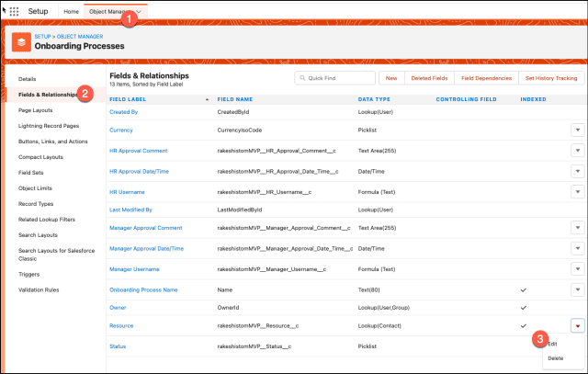The height and width of the screenshot is (374, 588).
Task: Select Edit from the context menu
Action: tap(552, 344)
